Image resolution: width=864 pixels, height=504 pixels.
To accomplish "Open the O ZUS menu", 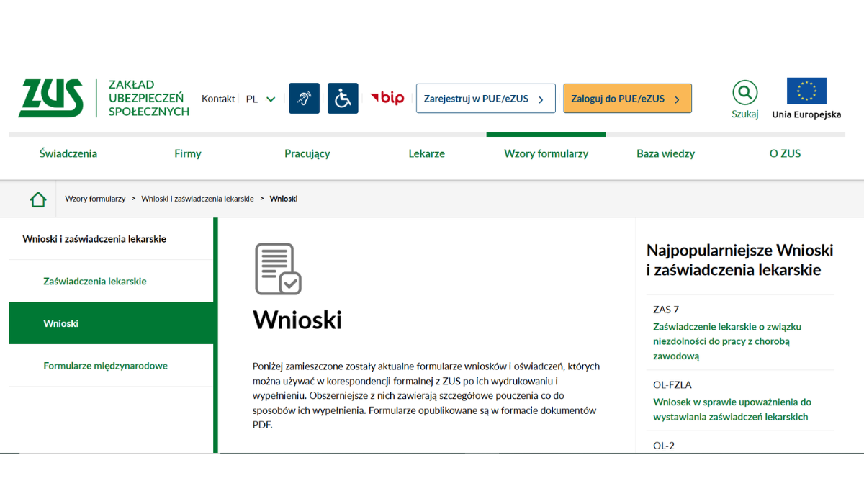I will (785, 153).
